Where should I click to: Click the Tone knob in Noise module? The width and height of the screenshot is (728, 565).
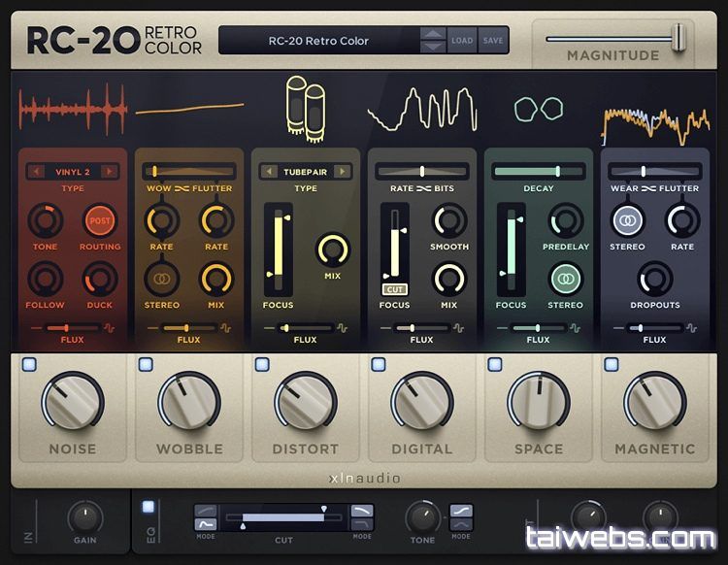(x=45, y=221)
